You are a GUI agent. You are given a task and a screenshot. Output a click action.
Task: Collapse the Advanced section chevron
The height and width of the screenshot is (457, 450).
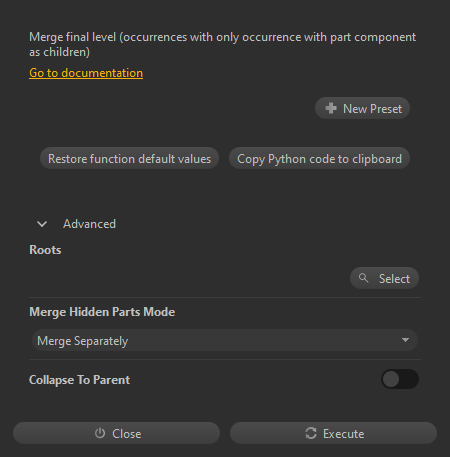click(x=42, y=224)
